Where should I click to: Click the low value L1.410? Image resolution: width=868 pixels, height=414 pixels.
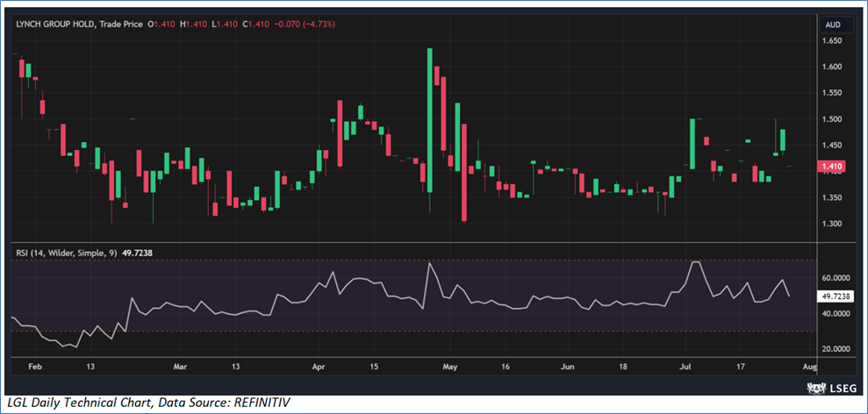(226, 25)
